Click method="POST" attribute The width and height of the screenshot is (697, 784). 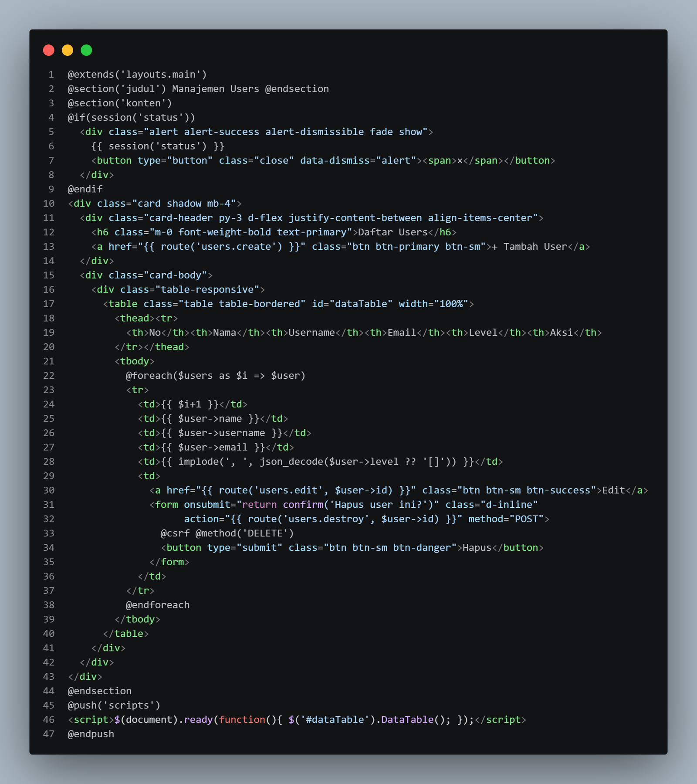pos(506,519)
